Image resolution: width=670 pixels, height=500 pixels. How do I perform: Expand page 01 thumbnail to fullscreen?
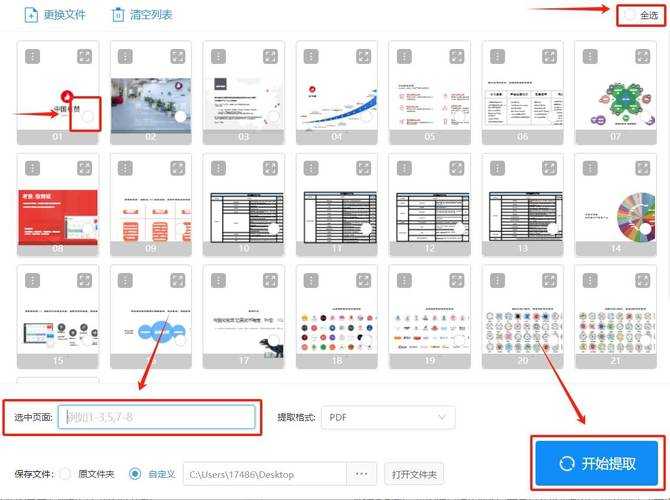[85, 56]
